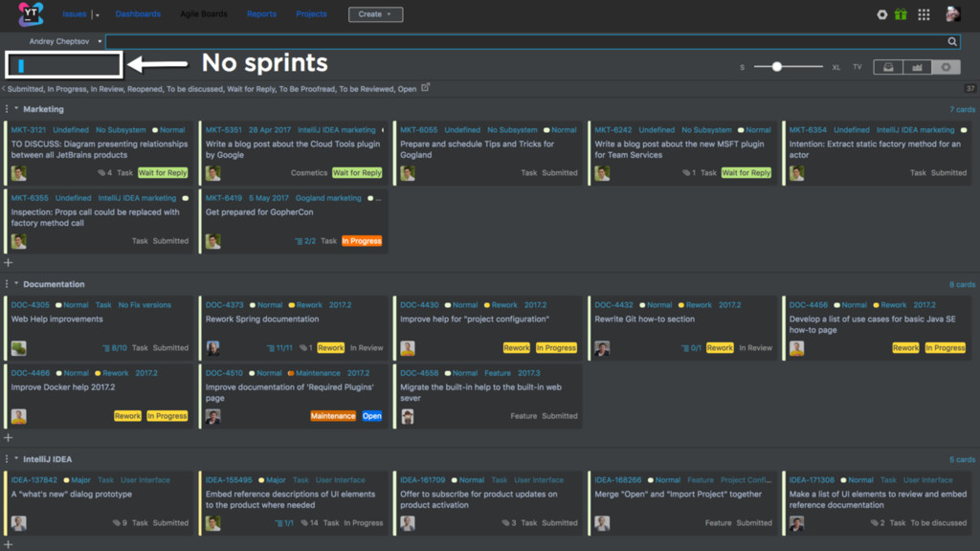This screenshot has width=980, height=551.
Task: Set card size to XL
Action: tap(836, 67)
